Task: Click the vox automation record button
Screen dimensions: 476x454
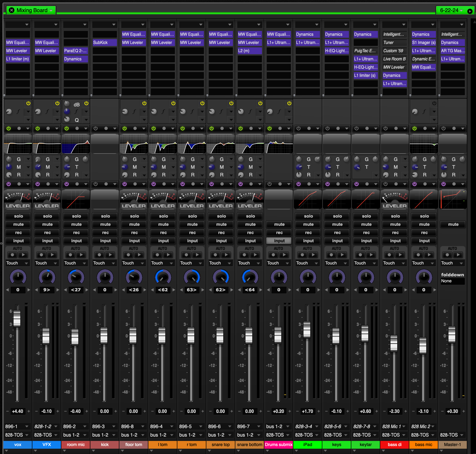Action: point(13,255)
